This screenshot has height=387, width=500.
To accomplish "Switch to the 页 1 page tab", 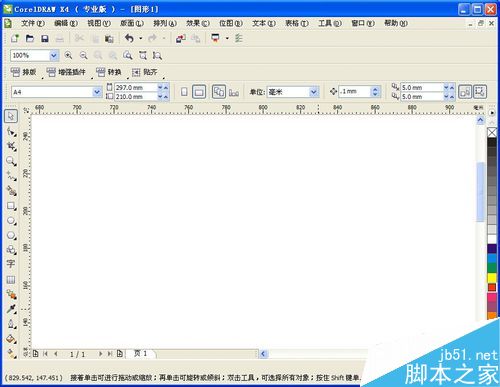I will click(140, 353).
